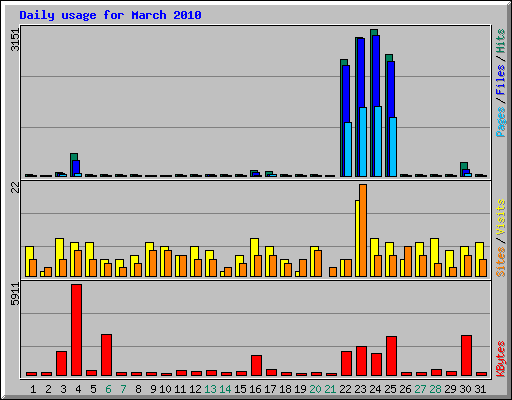Click the Pages legend label
This screenshot has width=512, height=400.
[501, 122]
